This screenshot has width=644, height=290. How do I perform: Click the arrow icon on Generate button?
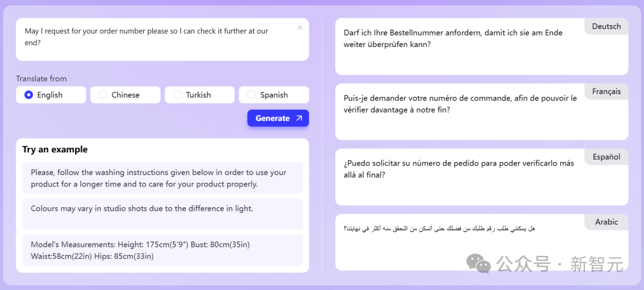click(299, 118)
